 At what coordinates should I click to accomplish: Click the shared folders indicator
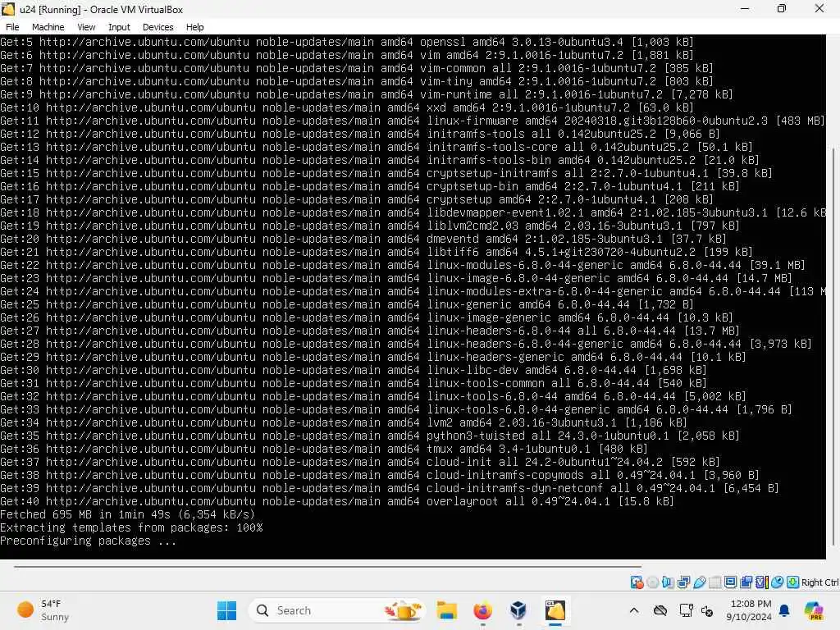[x=715, y=582]
